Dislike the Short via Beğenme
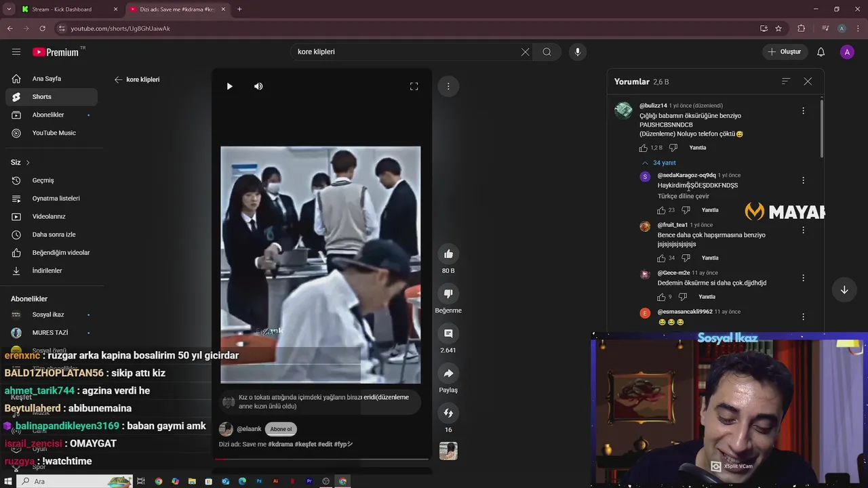The width and height of the screenshot is (868, 488). [x=448, y=293]
